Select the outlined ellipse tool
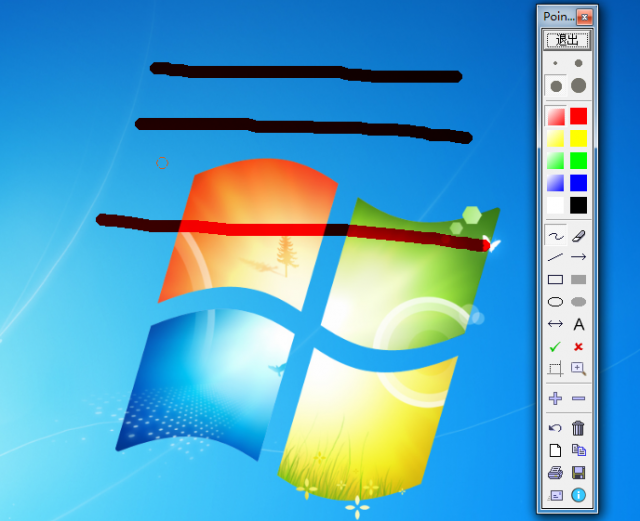This screenshot has width=640, height=521. point(555,302)
